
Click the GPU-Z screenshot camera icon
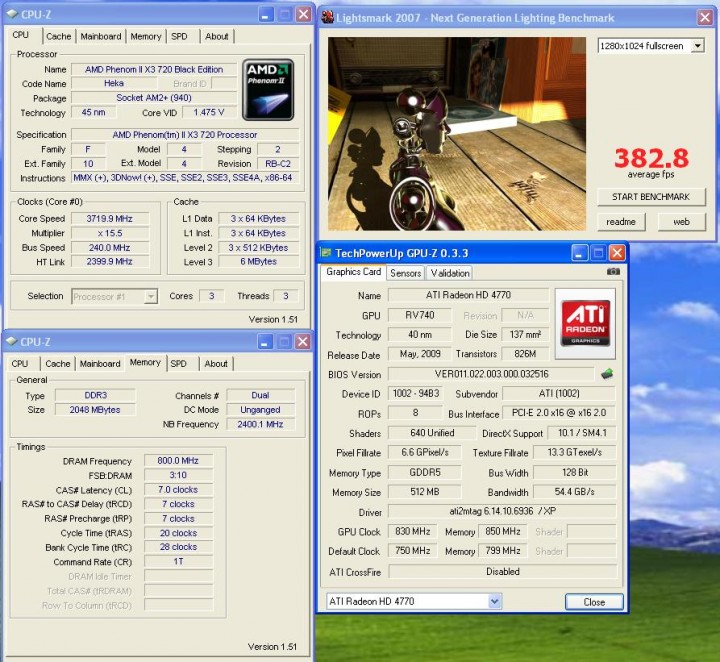point(613,272)
